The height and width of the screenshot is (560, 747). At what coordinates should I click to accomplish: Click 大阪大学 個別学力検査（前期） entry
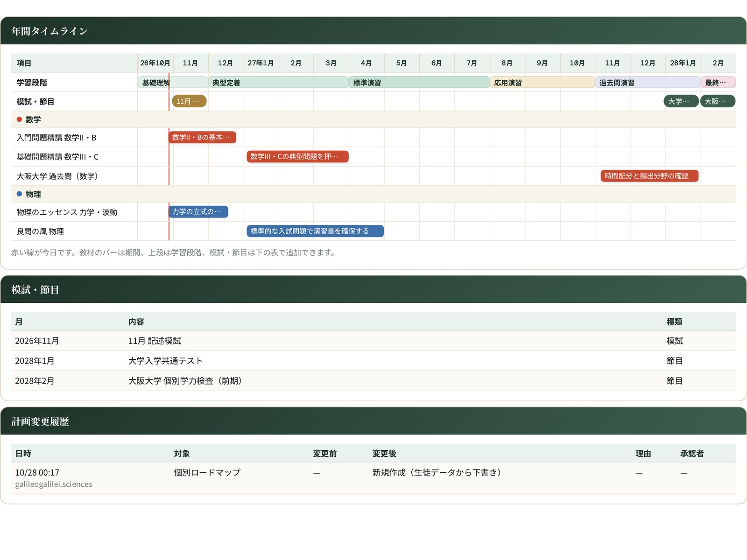(x=187, y=381)
